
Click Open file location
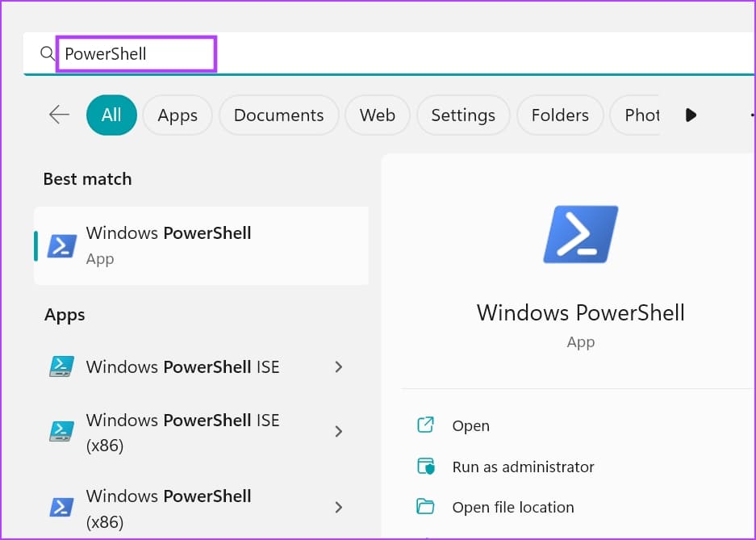513,507
